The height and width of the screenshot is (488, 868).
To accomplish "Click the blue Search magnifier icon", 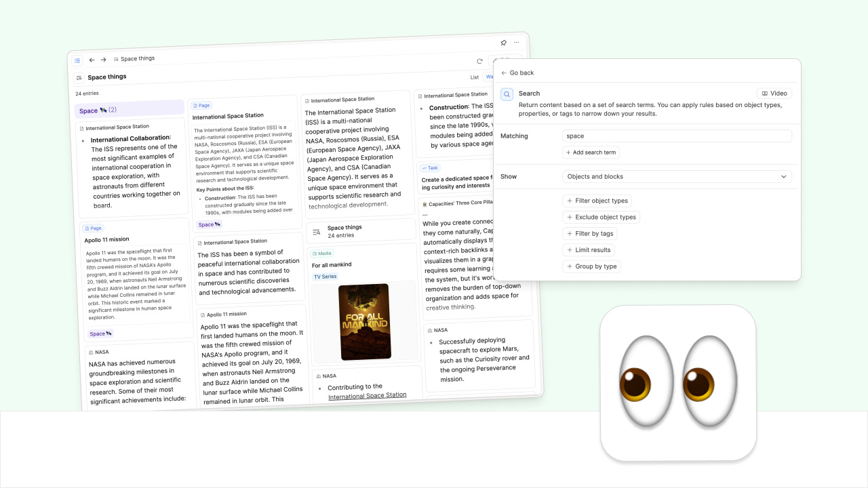I will coord(507,95).
